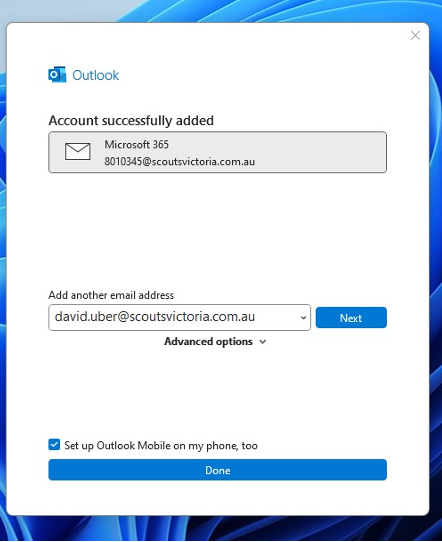Click the 'Outlook' title text
This screenshot has height=542, width=442.
point(95,75)
